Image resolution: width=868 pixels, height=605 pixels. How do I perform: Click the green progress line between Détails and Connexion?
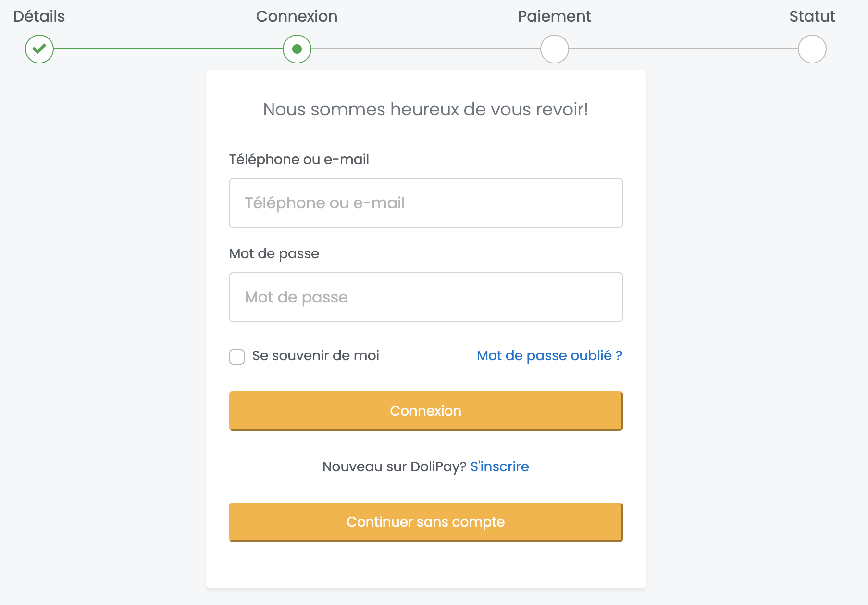coord(168,49)
